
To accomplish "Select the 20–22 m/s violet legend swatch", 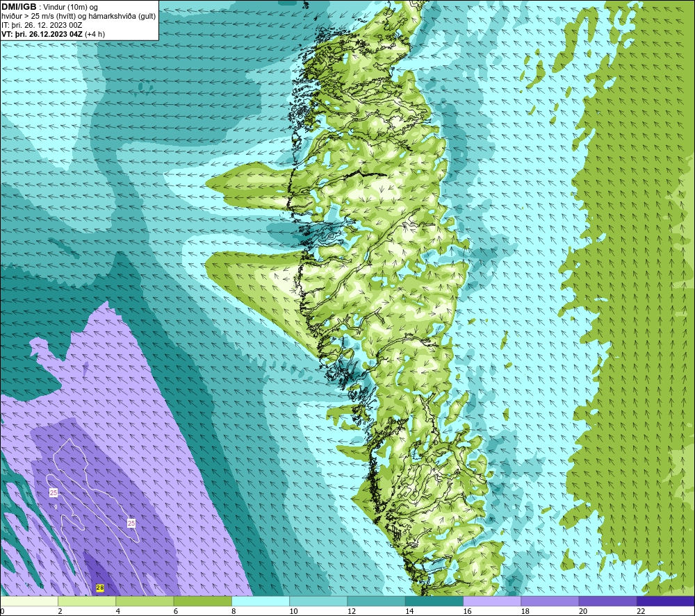I will pos(607,601).
